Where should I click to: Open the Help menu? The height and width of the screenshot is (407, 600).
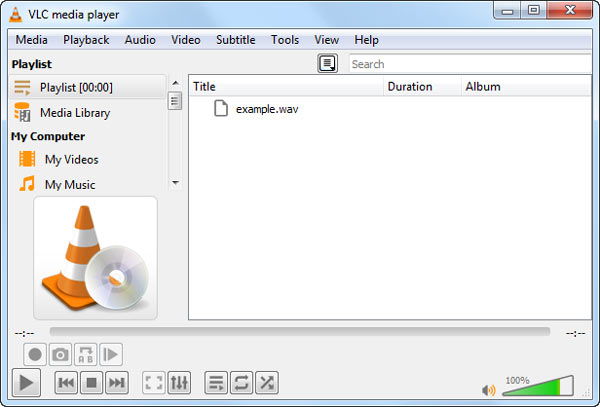point(366,40)
